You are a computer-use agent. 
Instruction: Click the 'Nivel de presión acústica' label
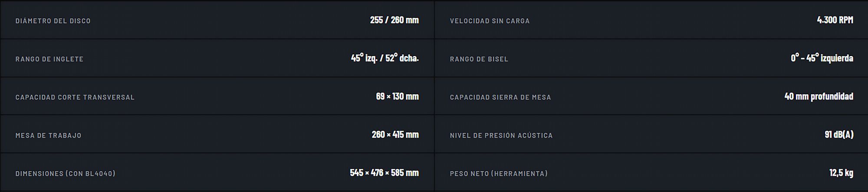coord(501,136)
